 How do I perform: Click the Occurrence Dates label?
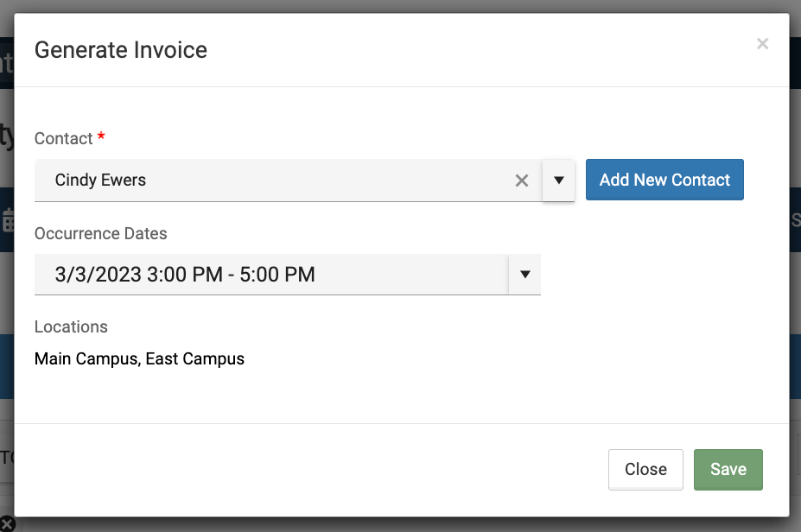100,233
